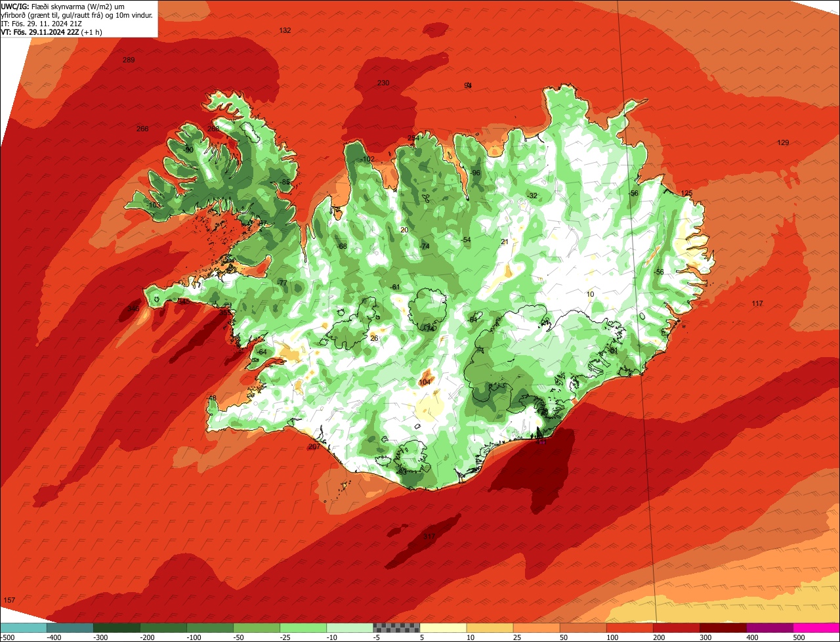Image resolution: width=840 pixels, height=642 pixels.
Task: Click the value 10 in the white eastern interior
Action: point(590,295)
